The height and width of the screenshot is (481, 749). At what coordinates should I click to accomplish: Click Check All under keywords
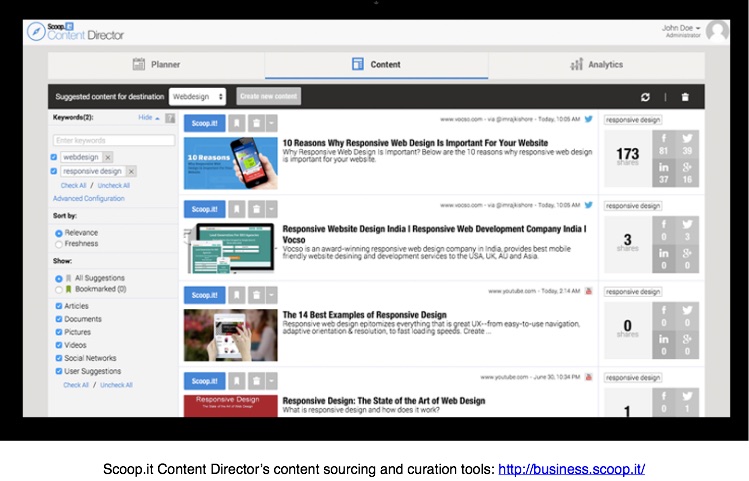point(73,186)
